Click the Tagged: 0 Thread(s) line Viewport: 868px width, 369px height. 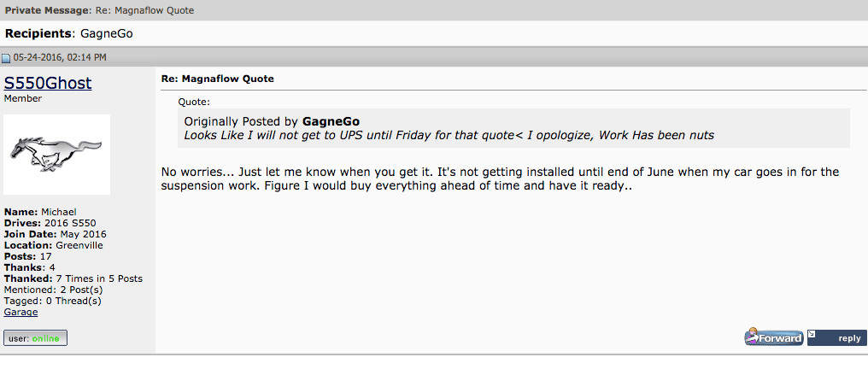pos(53,301)
